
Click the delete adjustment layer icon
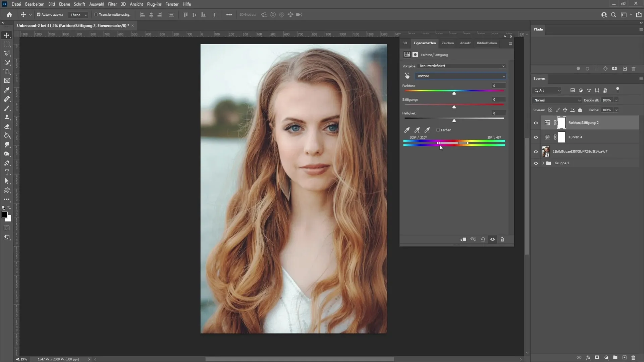coord(502,239)
